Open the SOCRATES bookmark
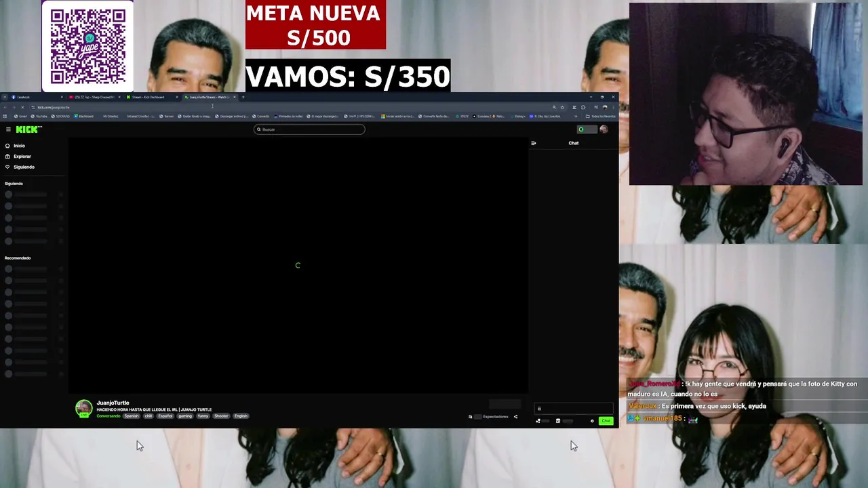 [x=60, y=116]
